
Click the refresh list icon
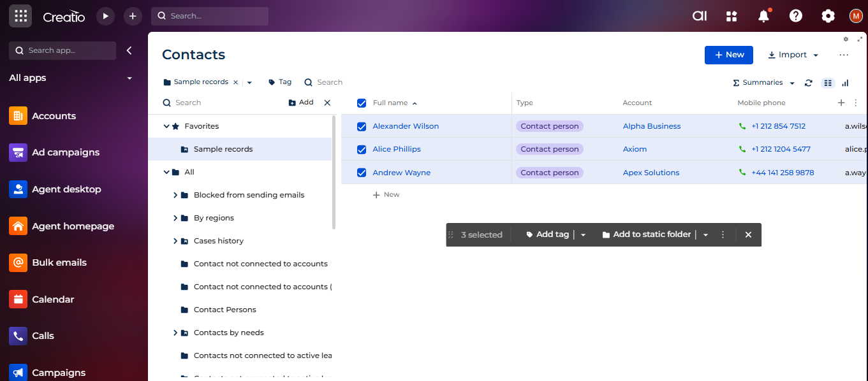809,83
